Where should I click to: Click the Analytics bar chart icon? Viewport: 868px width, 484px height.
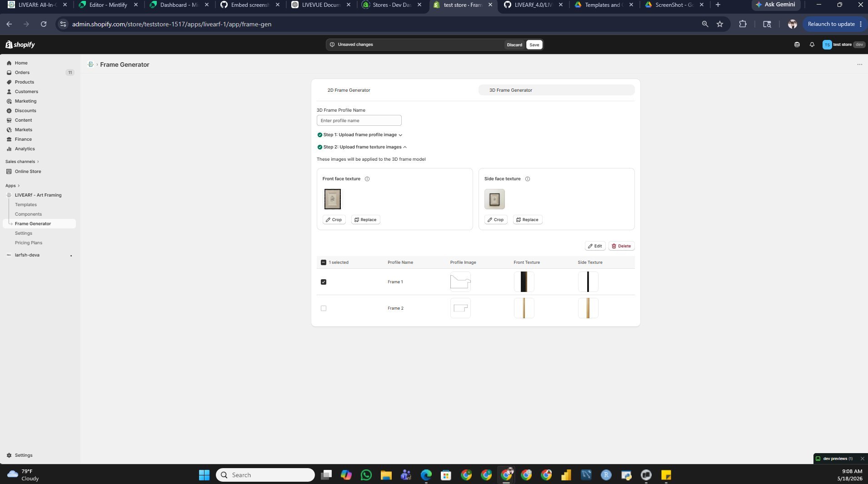[9, 149]
